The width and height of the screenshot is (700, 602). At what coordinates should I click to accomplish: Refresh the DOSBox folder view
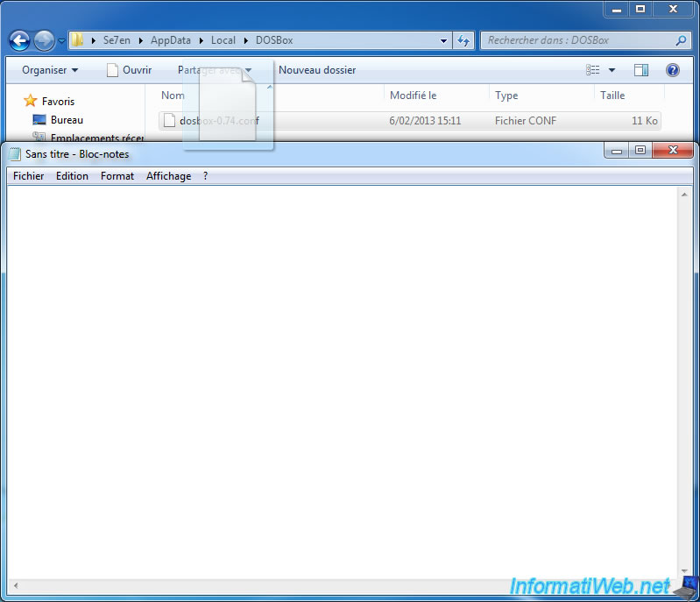point(463,40)
